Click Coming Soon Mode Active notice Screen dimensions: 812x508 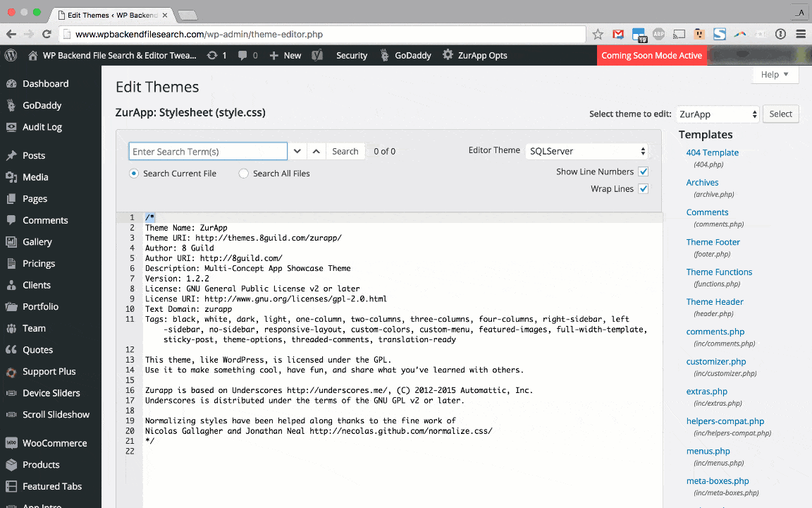click(651, 56)
